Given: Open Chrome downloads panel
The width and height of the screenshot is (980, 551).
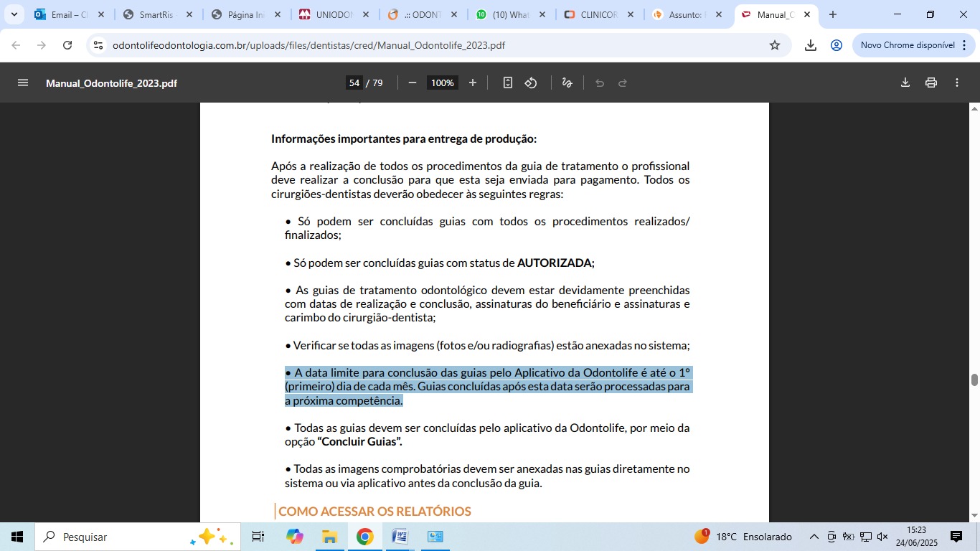Looking at the screenshot, I should click(x=811, y=45).
